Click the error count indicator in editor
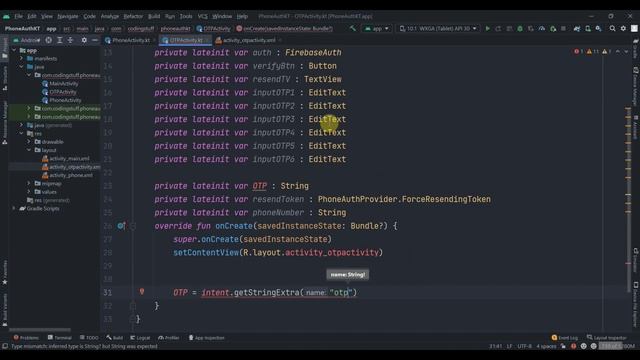 point(578,51)
